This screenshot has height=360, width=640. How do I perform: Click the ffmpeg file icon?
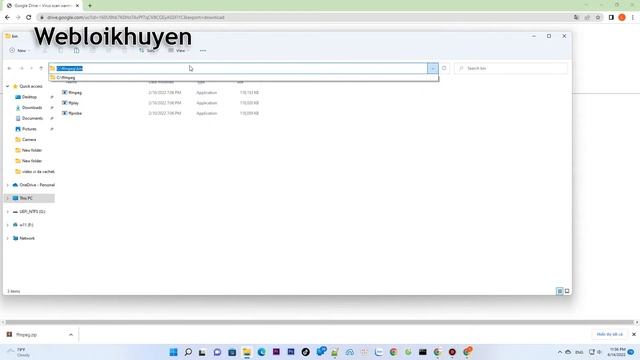(x=64, y=93)
